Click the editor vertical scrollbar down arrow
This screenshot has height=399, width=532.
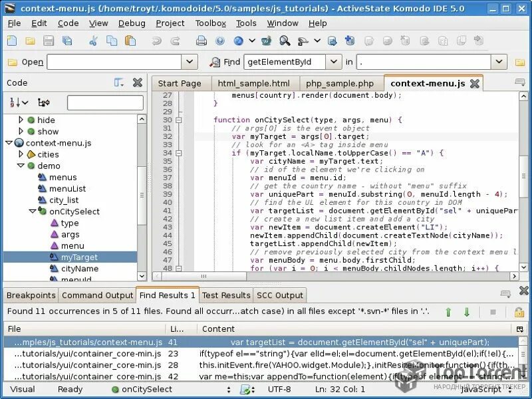click(523, 267)
